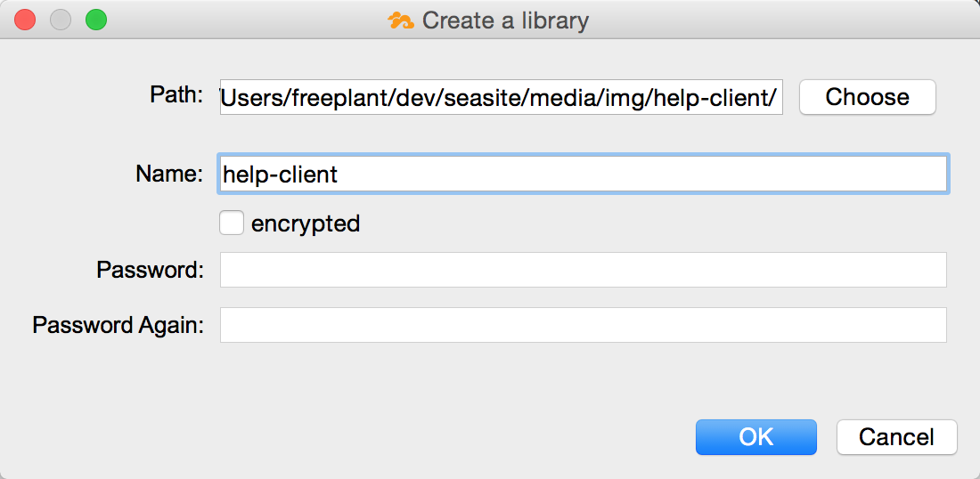Cancel creating the library

point(896,436)
